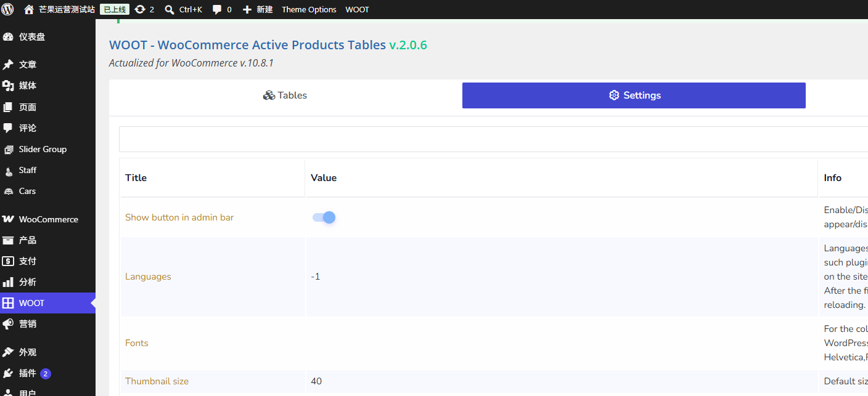Viewport: 868px width, 396px height.
Task: Open the site home icon in admin bar
Action: coord(28,9)
